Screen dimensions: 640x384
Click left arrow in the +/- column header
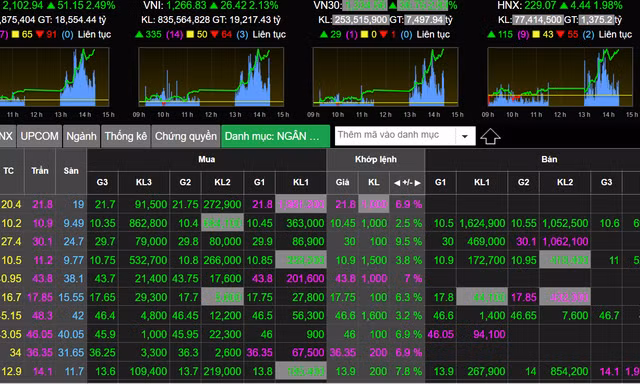[397, 183]
